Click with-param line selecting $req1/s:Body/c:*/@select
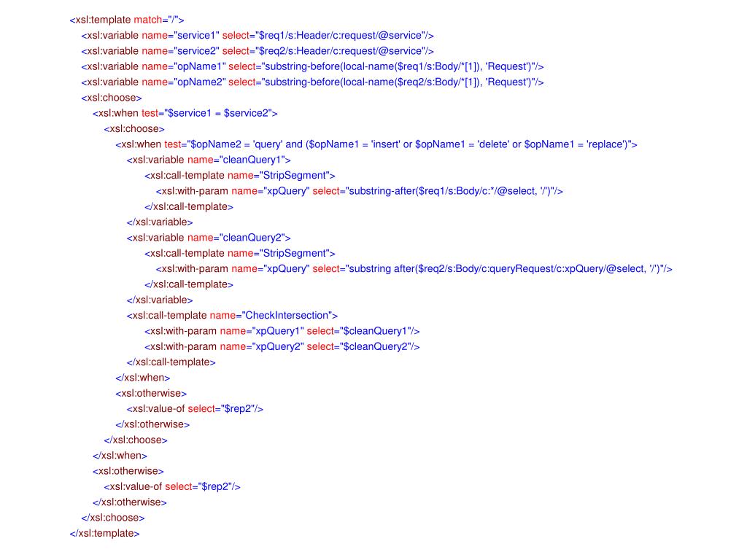The image size is (747, 560). [360, 191]
